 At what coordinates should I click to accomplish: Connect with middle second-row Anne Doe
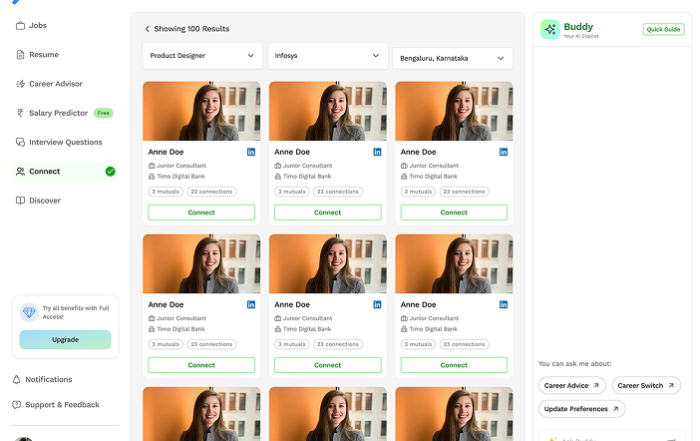click(x=328, y=365)
